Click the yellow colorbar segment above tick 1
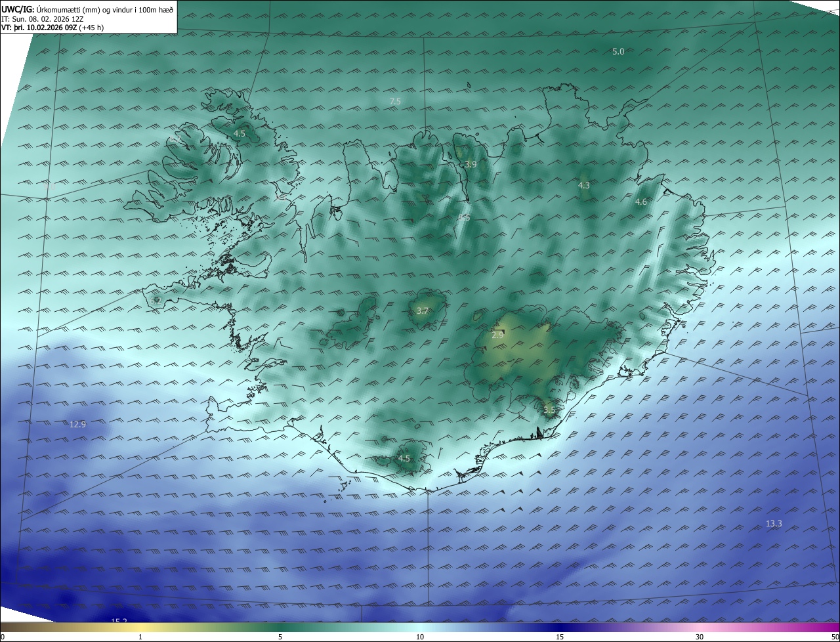The height and width of the screenshot is (642, 840). [140, 628]
